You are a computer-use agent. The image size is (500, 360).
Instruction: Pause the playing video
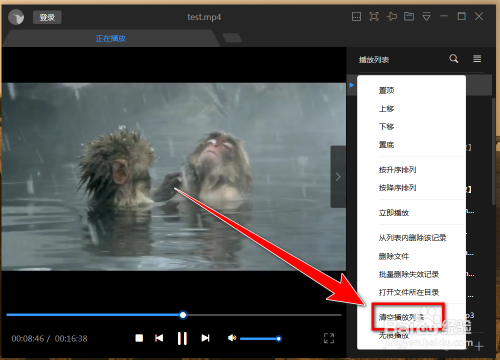tap(182, 338)
